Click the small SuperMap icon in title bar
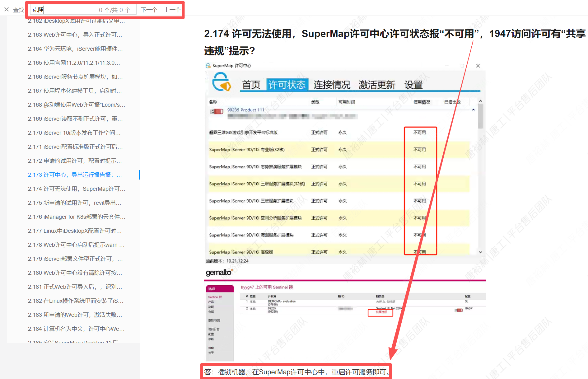The height and width of the screenshot is (379, 588). click(x=208, y=66)
